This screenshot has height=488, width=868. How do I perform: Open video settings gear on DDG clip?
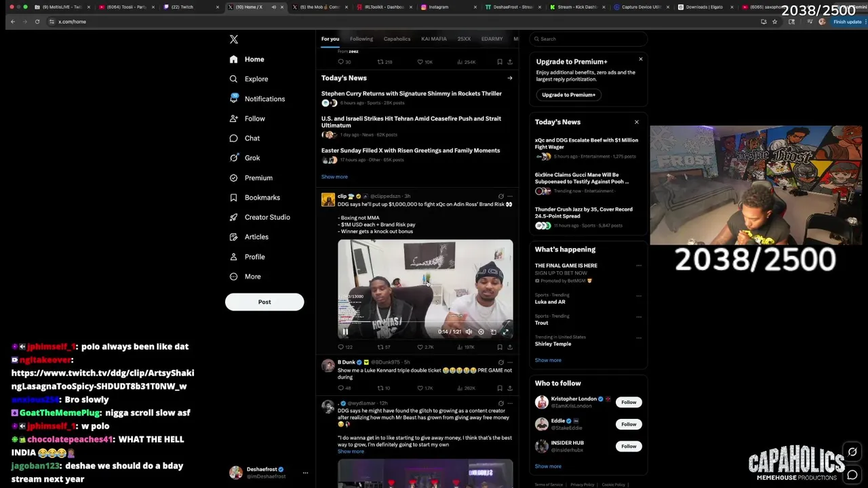coord(481,332)
